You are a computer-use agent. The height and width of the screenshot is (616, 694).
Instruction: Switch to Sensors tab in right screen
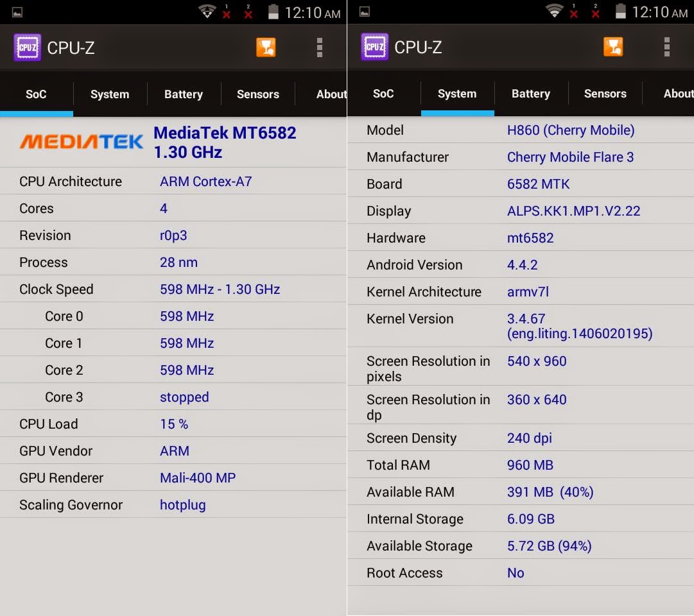[x=605, y=94]
